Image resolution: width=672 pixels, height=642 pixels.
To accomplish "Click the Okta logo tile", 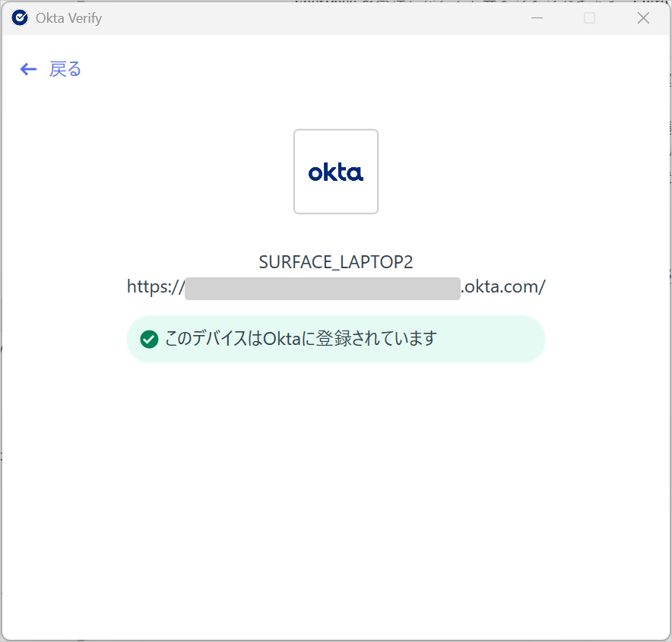I will pos(335,171).
